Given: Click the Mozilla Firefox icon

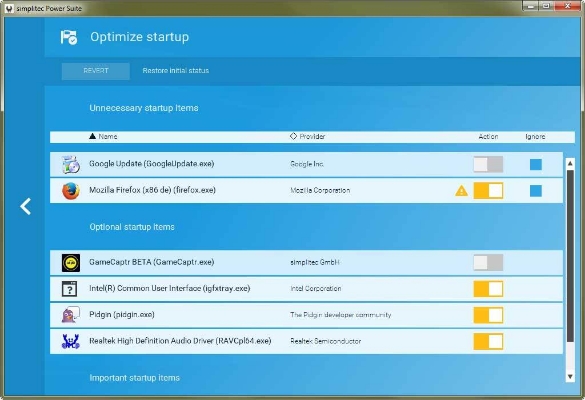Looking at the screenshot, I should pyautogui.click(x=71, y=191).
